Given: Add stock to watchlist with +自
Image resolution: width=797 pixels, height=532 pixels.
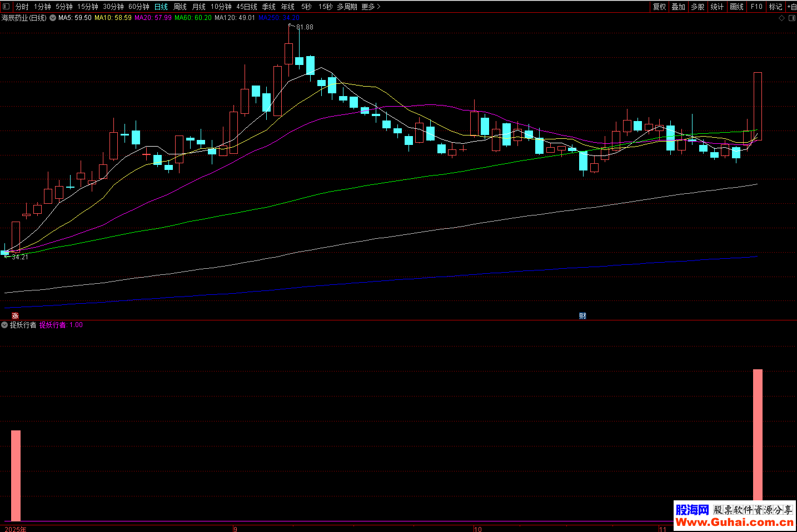Looking at the screenshot, I should pyautogui.click(x=791, y=7).
